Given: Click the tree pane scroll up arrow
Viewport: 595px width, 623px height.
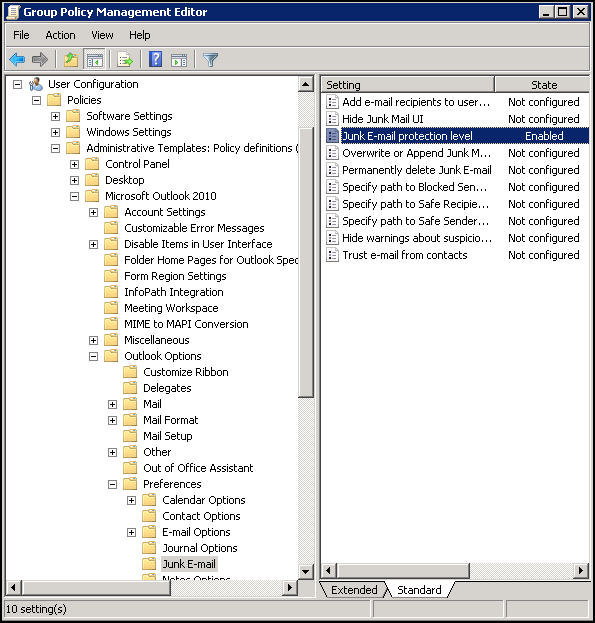Looking at the screenshot, I should pyautogui.click(x=305, y=84).
